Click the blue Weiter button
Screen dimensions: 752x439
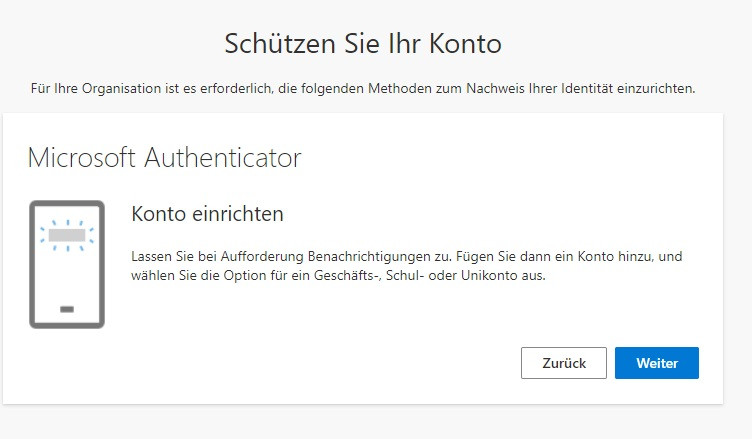[656, 363]
